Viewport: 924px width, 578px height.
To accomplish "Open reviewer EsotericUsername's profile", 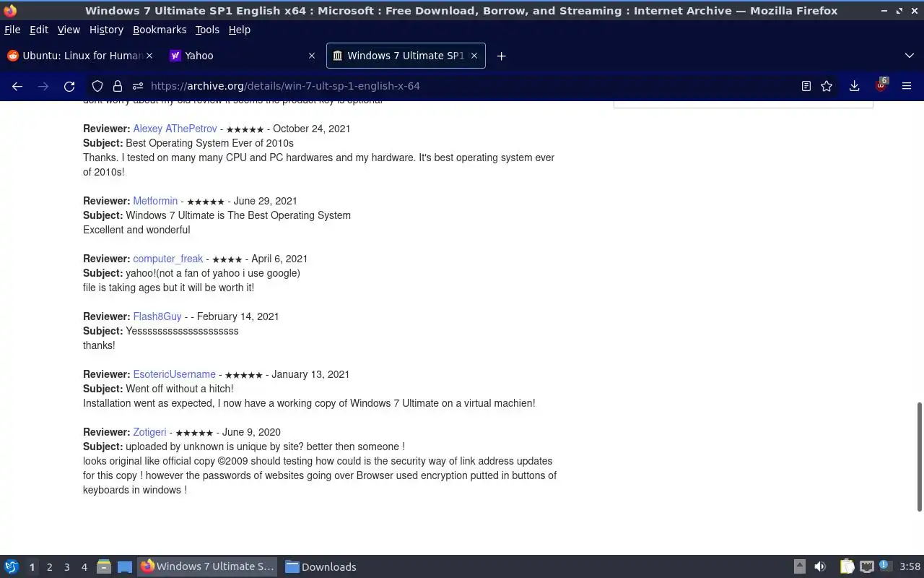I will (174, 374).
